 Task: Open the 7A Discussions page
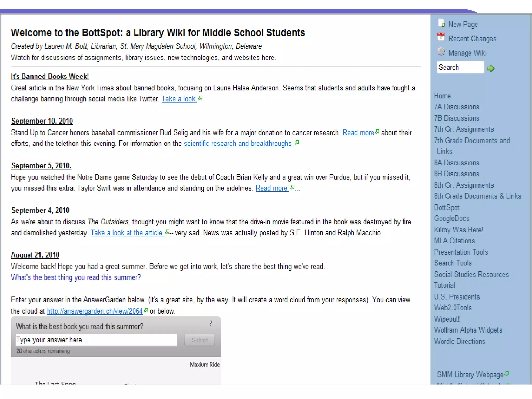pos(456,107)
